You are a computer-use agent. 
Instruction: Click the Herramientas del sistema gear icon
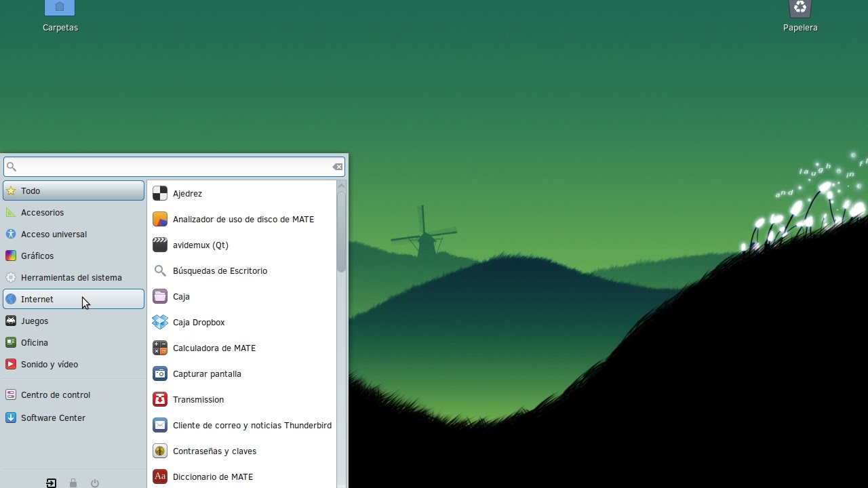pos(11,278)
